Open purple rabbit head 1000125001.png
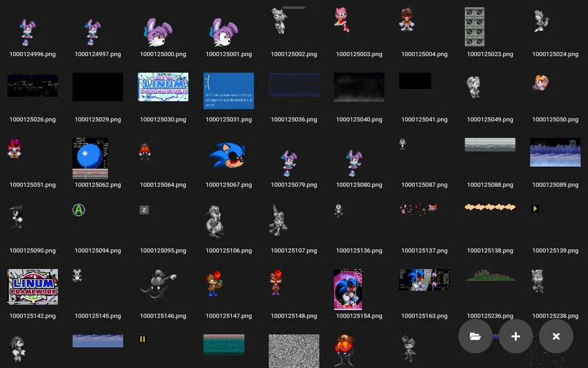Image resolution: width=588 pixels, height=368 pixels. tap(223, 32)
